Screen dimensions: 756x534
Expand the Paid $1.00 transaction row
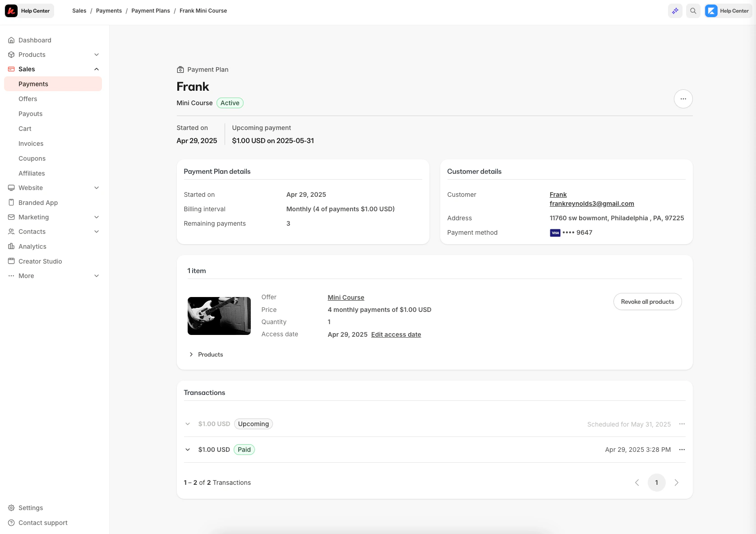(188, 450)
